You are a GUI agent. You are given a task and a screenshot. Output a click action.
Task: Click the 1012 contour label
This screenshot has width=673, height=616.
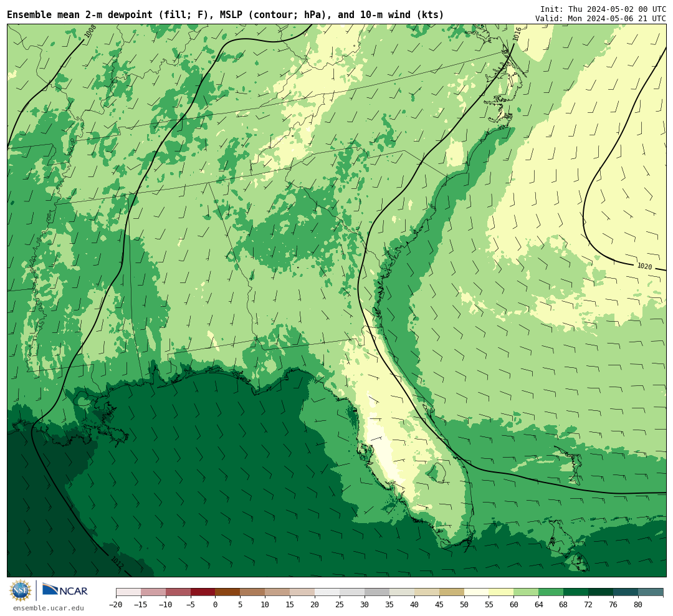[x=117, y=562]
